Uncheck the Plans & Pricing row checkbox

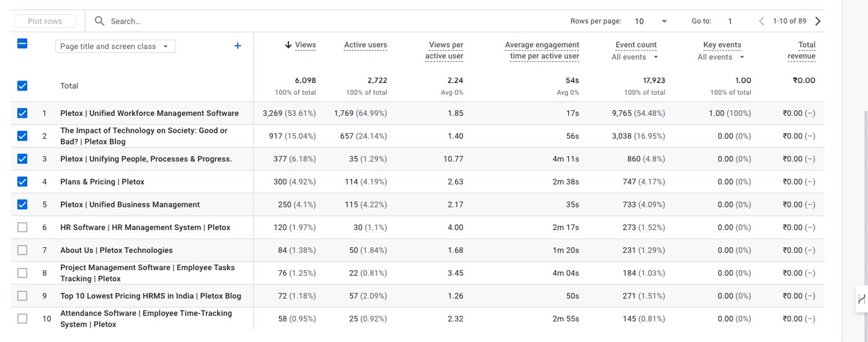(22, 182)
